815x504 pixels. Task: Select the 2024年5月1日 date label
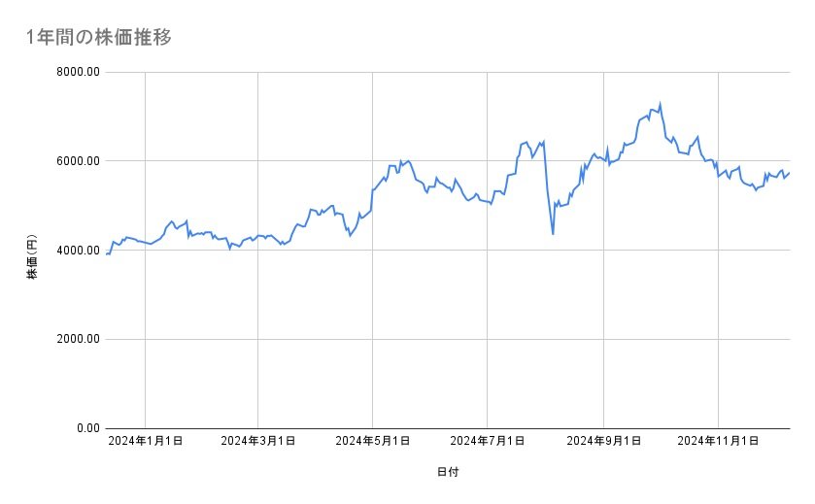[x=373, y=442]
